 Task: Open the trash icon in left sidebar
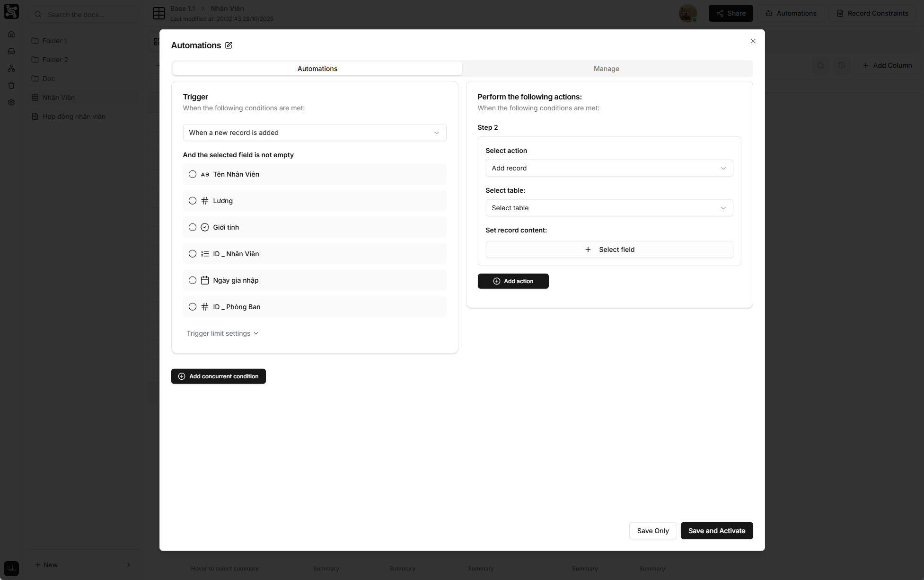pyautogui.click(x=11, y=85)
